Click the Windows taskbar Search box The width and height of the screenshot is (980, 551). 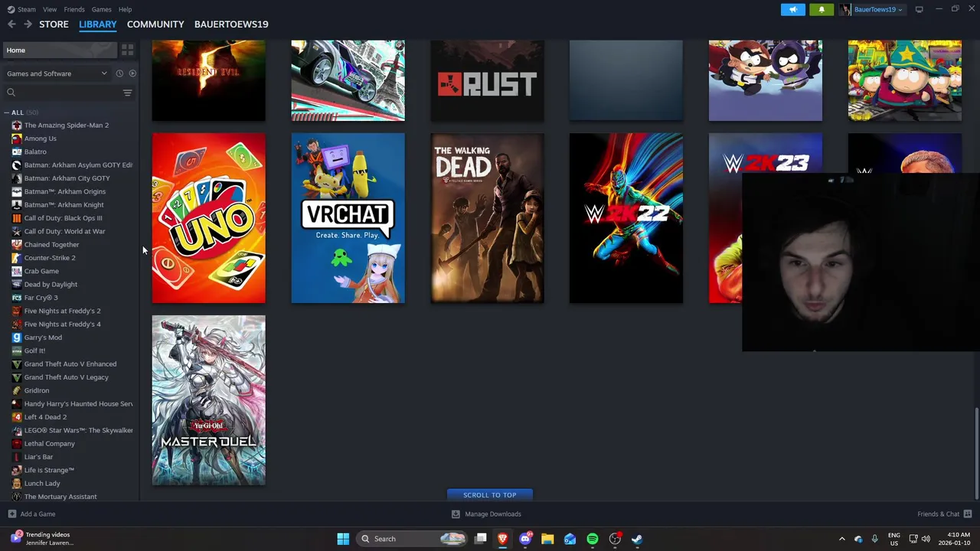[x=413, y=539]
